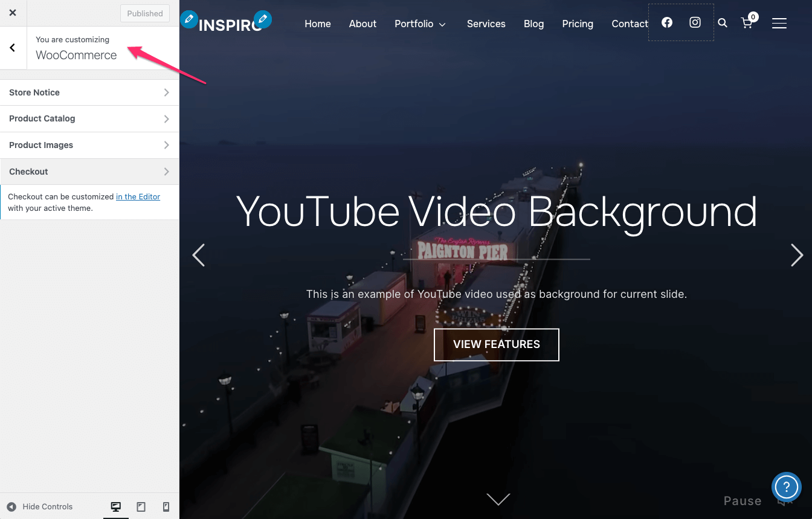This screenshot has height=519, width=812.
Task: Switch to mobile preview mode
Action: (x=166, y=507)
